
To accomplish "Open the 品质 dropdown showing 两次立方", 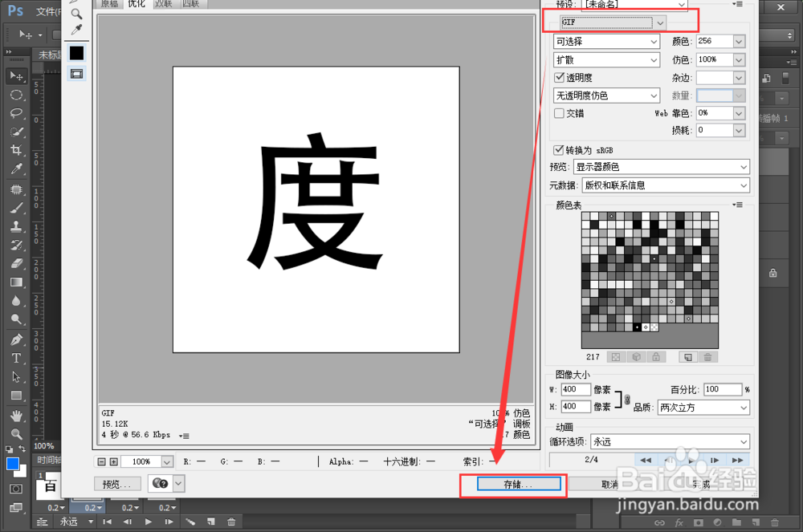I will point(703,408).
